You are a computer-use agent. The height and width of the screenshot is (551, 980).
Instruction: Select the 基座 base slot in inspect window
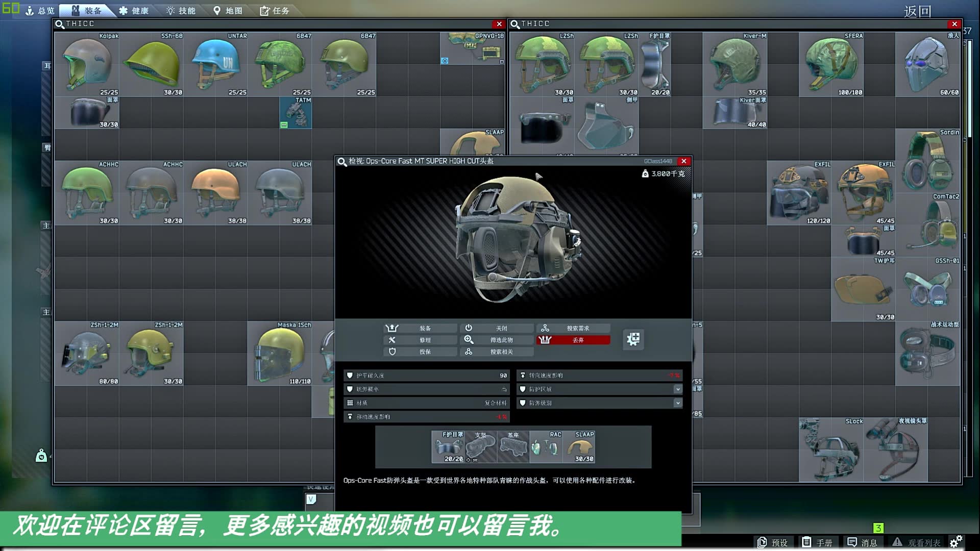pyautogui.click(x=513, y=447)
